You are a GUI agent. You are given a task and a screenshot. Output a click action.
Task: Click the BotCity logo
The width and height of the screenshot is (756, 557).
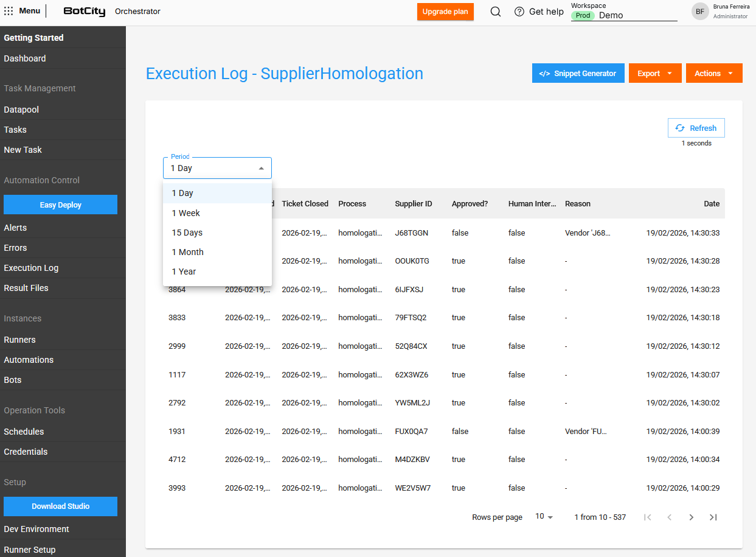pyautogui.click(x=85, y=12)
